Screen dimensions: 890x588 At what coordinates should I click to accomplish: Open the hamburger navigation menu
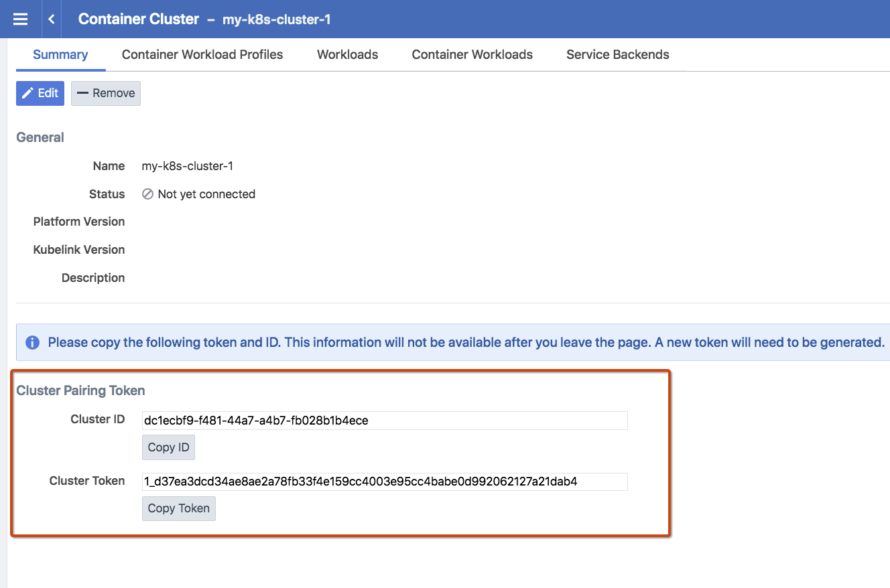tap(20, 19)
